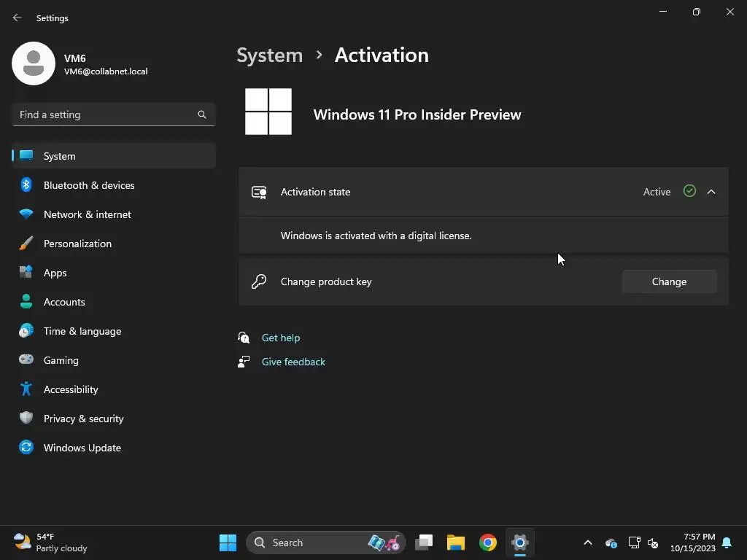Open Network & internet settings
This screenshot has width=747, height=560.
click(x=113, y=214)
